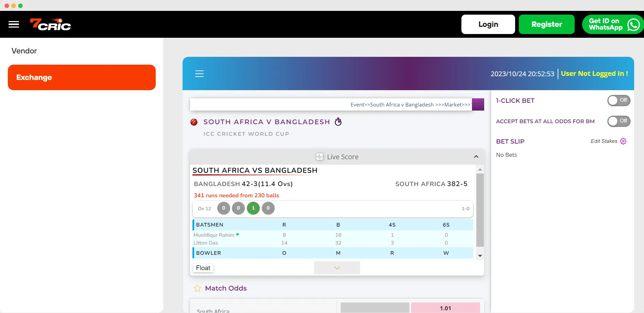
Task: Toggle the 1-Click Bet switch
Action: (x=619, y=100)
